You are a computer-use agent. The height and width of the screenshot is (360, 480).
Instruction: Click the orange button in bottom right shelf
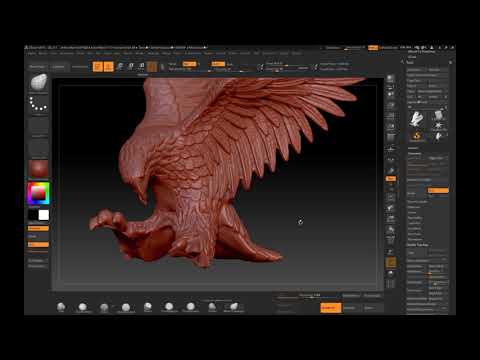331,308
